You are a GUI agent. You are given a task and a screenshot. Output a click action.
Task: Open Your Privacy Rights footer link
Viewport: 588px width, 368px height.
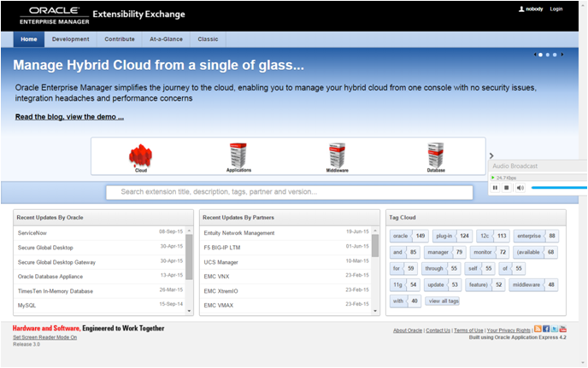pyautogui.click(x=509, y=330)
